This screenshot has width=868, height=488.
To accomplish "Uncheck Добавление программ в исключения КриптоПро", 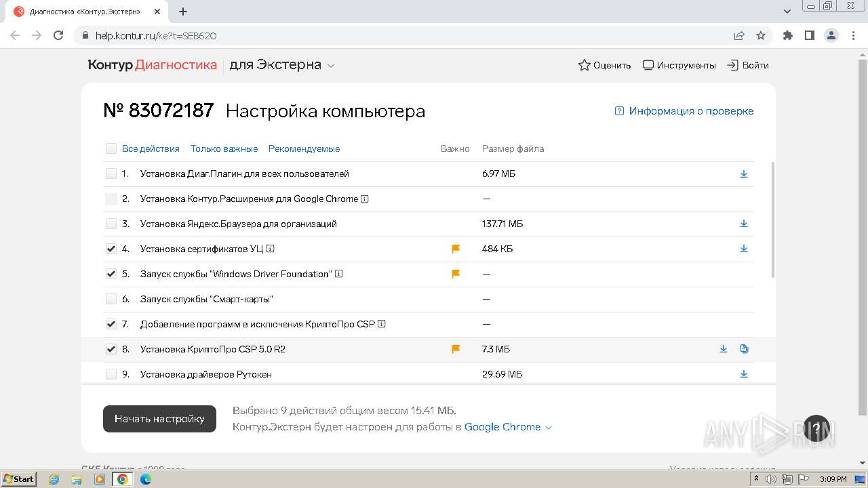I will pyautogui.click(x=111, y=324).
